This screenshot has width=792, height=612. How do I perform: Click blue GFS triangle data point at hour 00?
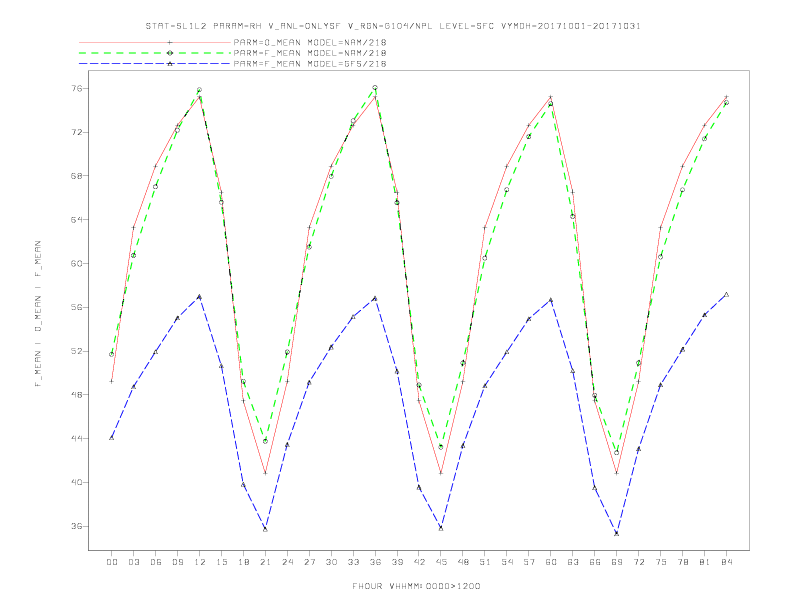pos(112,438)
